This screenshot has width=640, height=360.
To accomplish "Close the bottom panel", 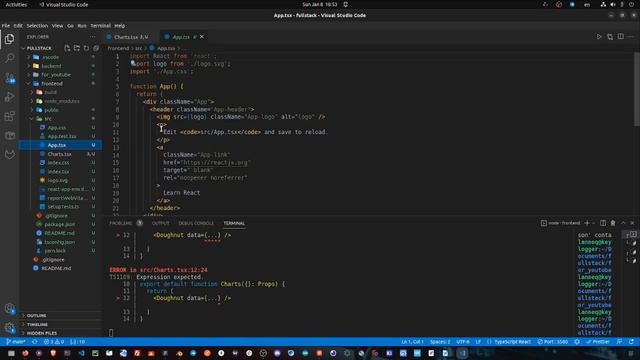I will point(632,223).
